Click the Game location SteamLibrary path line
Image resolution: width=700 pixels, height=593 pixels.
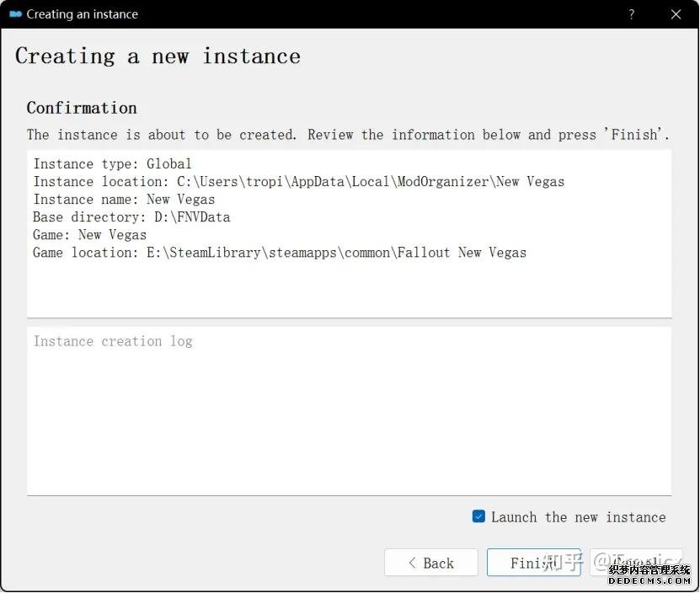click(x=280, y=253)
